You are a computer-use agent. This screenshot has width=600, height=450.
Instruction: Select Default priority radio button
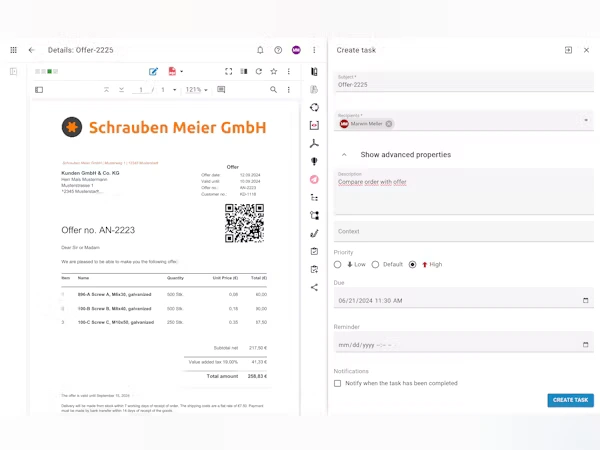point(375,264)
